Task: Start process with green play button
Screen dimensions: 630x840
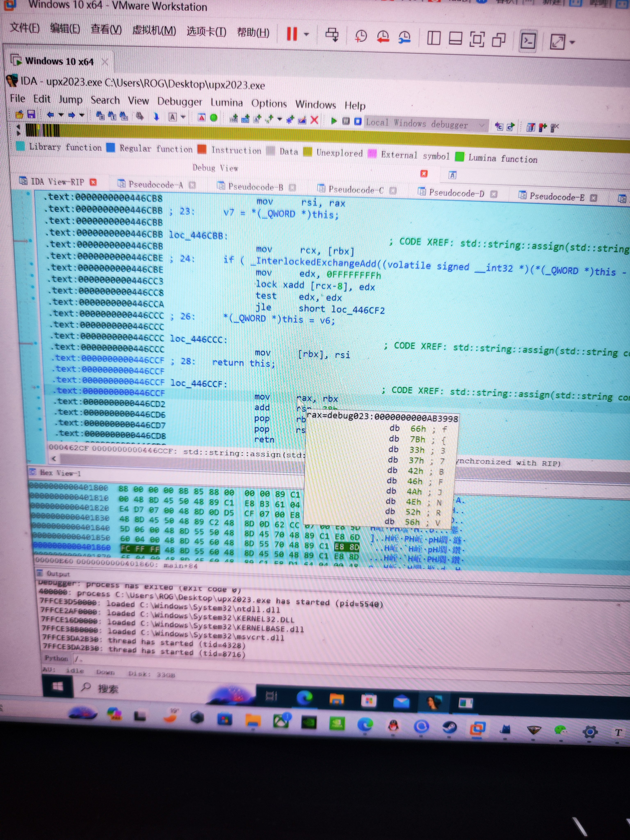Action: [x=334, y=121]
